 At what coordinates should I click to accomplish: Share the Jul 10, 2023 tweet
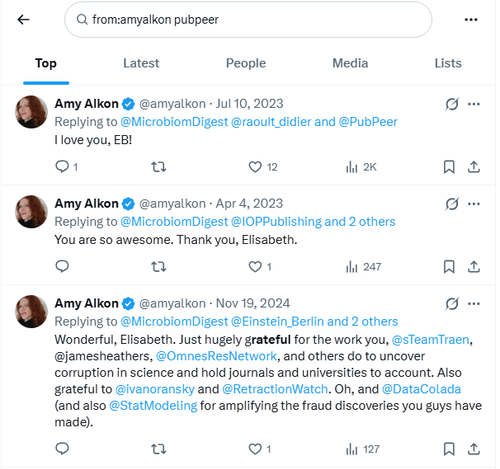point(474,167)
